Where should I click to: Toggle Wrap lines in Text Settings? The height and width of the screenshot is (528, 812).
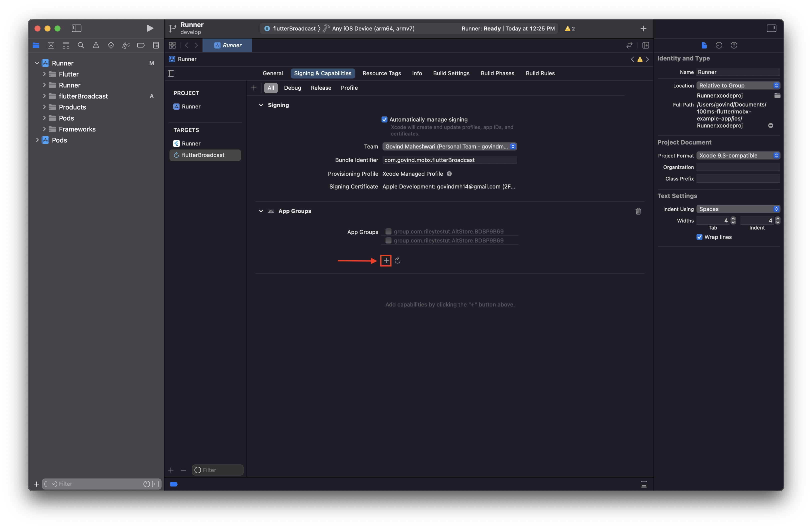tap(699, 237)
